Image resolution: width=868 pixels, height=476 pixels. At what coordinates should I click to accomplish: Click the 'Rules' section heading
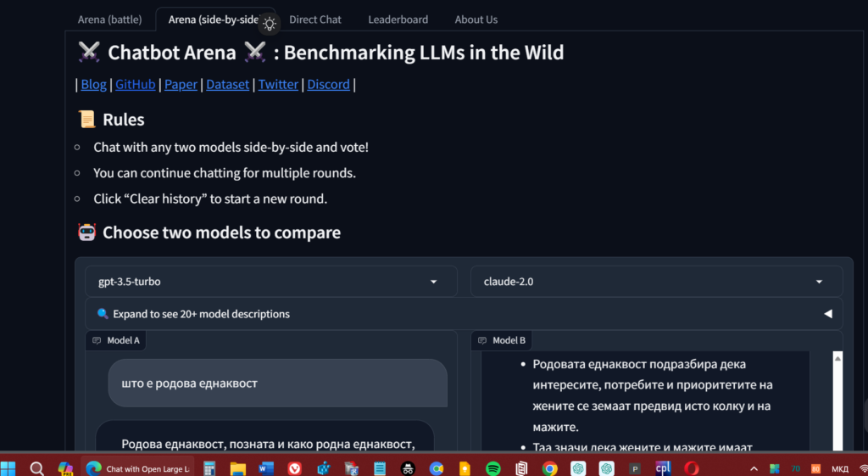tap(111, 120)
